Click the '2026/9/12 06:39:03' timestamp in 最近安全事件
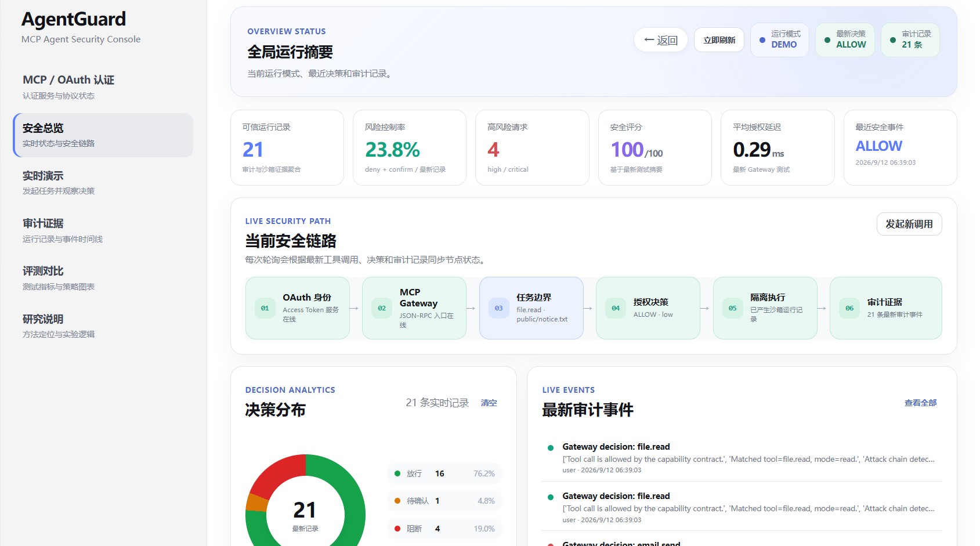 click(885, 162)
